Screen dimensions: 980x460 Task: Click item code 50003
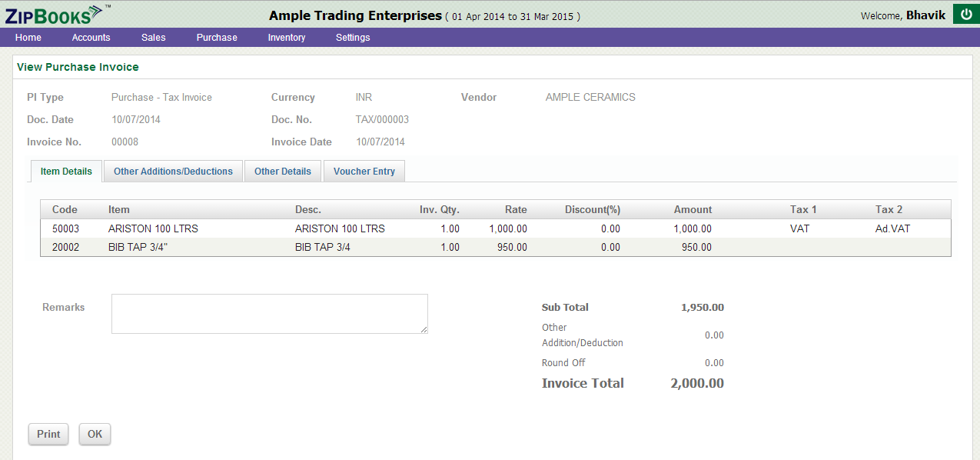pyautogui.click(x=65, y=228)
